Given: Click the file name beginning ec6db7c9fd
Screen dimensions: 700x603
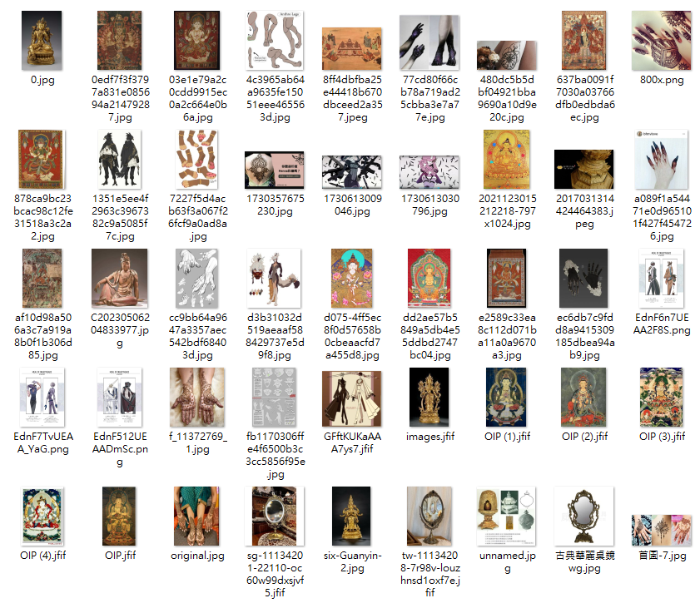Looking at the screenshot, I should pyautogui.click(x=585, y=336).
